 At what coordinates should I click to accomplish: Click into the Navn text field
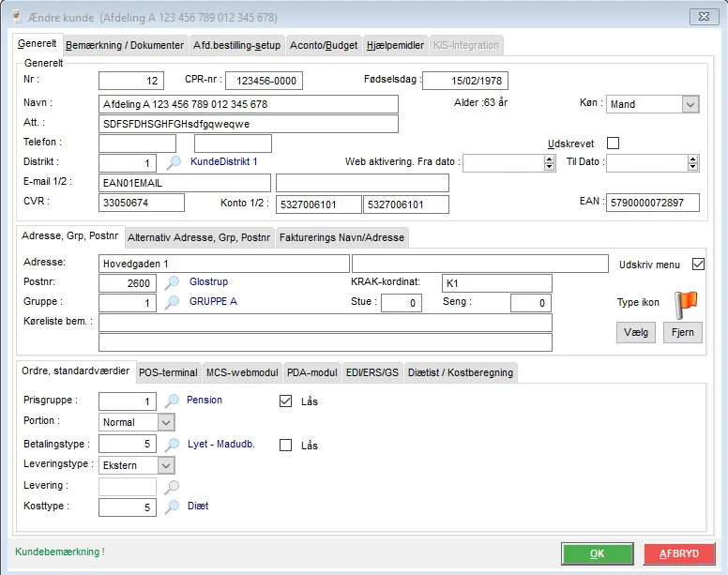[248, 104]
